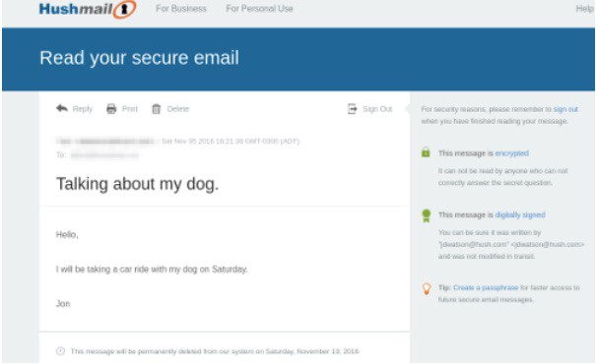Click the 'This message is' text before 'encrypted'
This screenshot has height=364, width=596.
[466, 153]
